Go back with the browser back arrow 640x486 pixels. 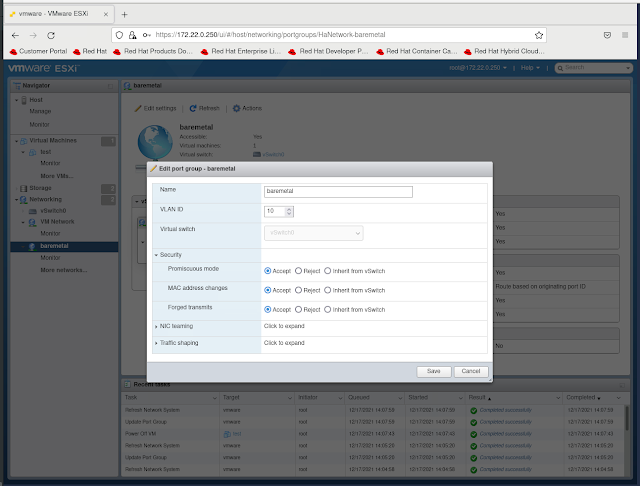(x=16, y=36)
